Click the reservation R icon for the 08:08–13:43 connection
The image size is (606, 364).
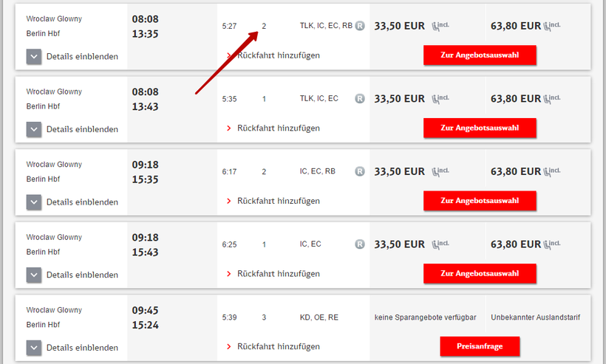point(360,98)
